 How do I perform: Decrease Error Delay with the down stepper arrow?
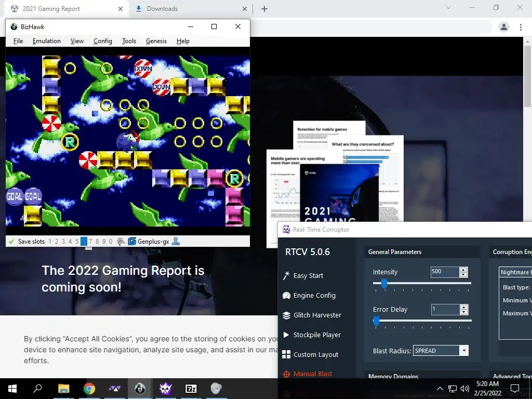463,312
